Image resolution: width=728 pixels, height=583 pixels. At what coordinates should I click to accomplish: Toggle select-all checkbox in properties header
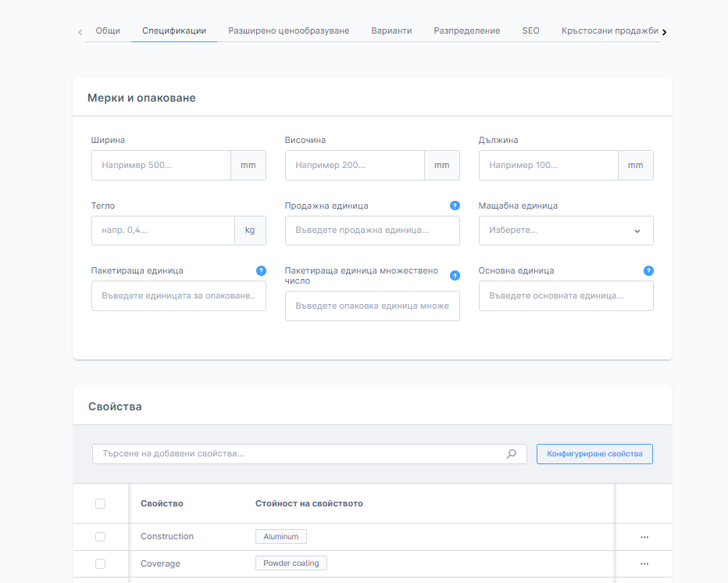(x=100, y=503)
